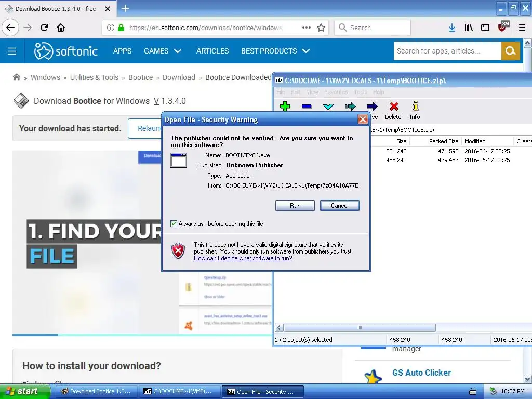
Task: Click the Windows Start button
Action: [24, 392]
